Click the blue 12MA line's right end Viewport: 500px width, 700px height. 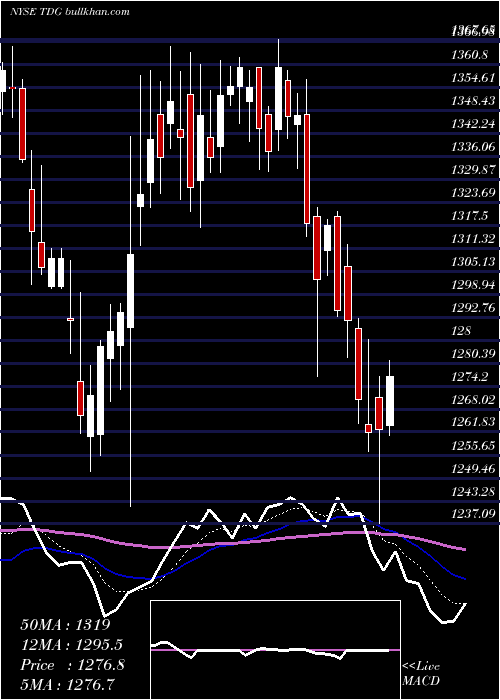tap(464, 579)
